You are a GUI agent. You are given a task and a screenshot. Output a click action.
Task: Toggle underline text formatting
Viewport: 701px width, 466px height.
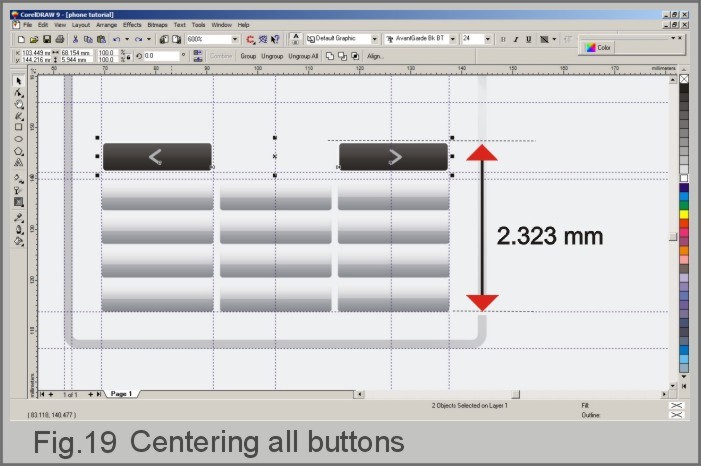tap(528, 39)
